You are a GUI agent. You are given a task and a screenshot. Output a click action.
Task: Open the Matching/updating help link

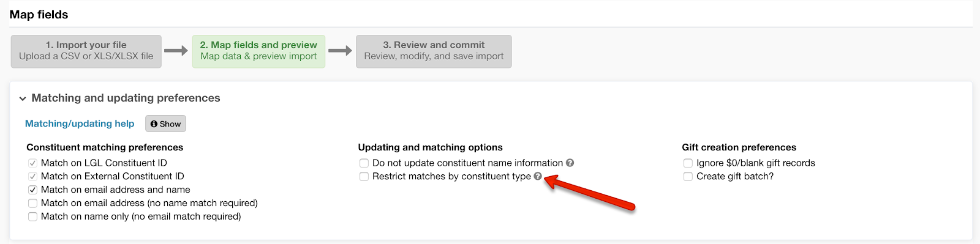[x=80, y=124]
